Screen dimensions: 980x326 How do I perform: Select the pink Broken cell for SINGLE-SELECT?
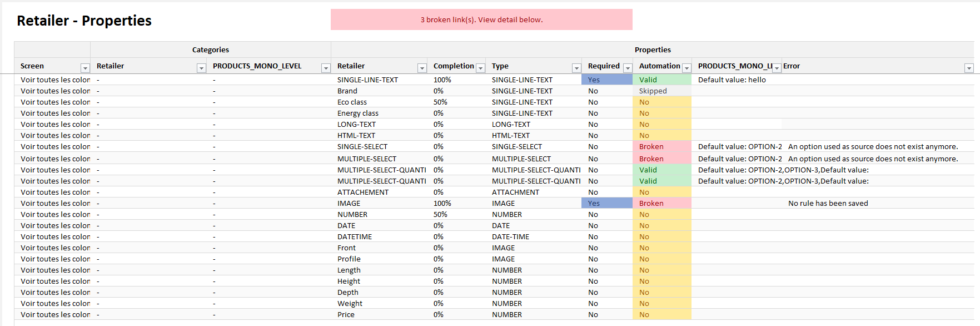[x=661, y=147]
